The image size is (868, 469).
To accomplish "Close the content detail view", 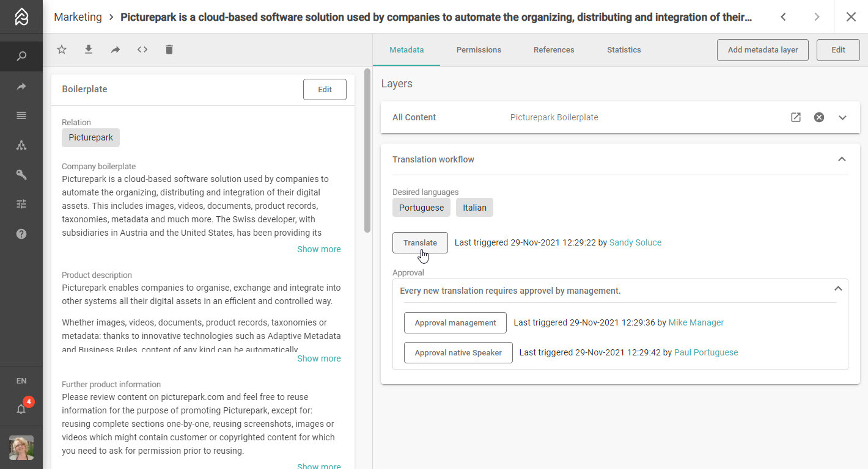I will pyautogui.click(x=851, y=17).
